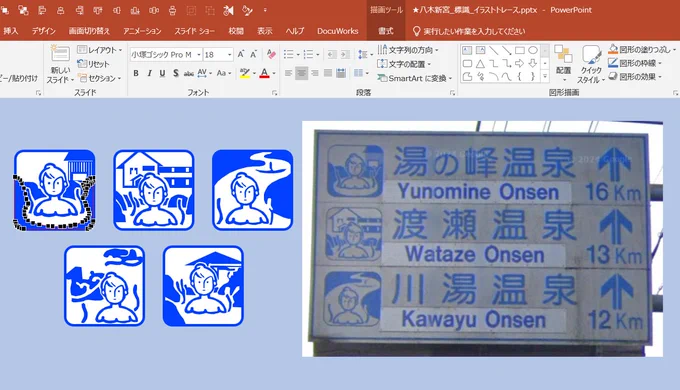Open 図形の効果 shape effects
The image size is (680, 390).
click(x=635, y=77)
